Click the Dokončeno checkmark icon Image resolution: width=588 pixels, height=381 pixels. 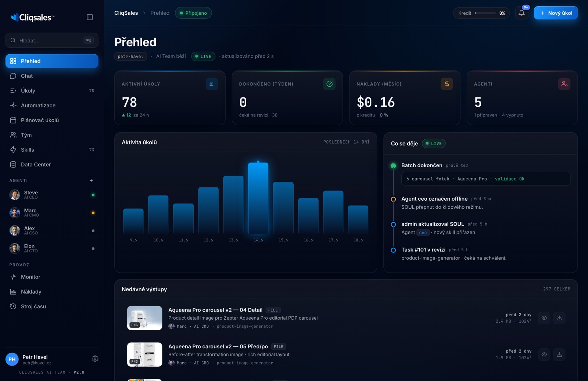pos(329,84)
